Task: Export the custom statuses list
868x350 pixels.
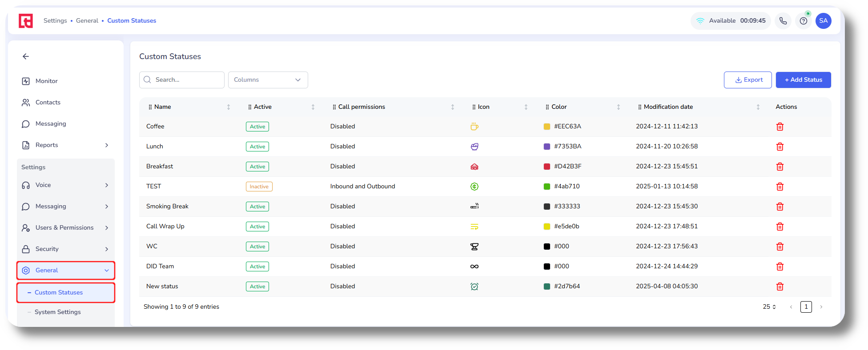Action: pos(747,80)
